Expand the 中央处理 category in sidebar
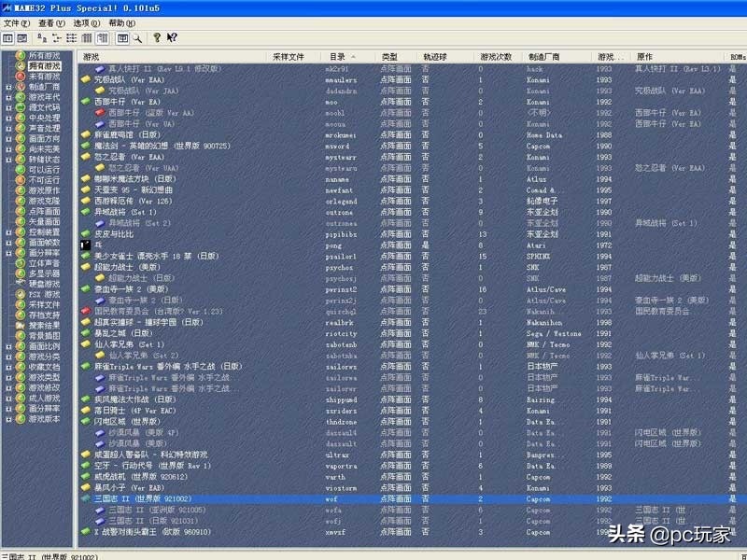747x560 pixels. tap(8, 117)
